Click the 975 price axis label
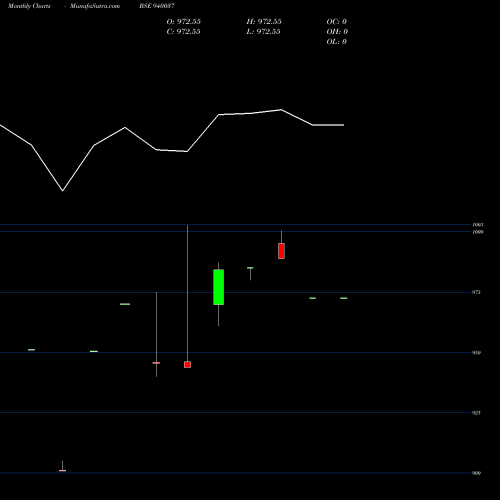Viewport: 500px width, 500px height. pyautogui.click(x=476, y=292)
